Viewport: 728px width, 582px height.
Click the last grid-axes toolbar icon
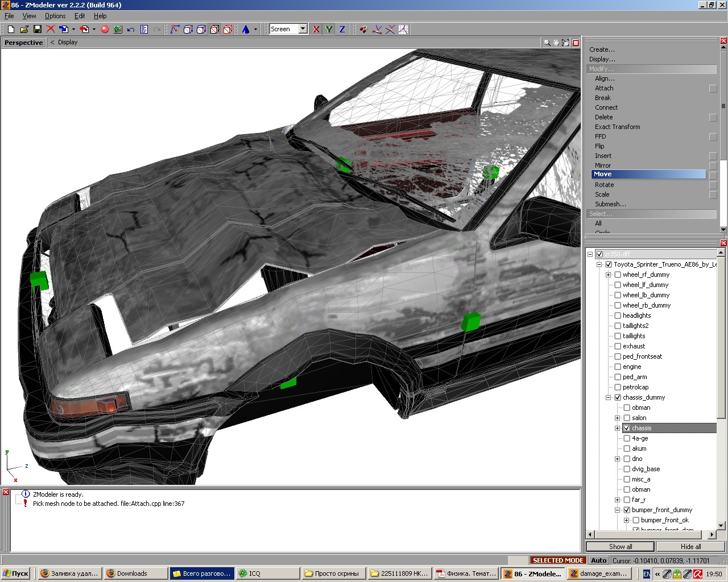403,29
